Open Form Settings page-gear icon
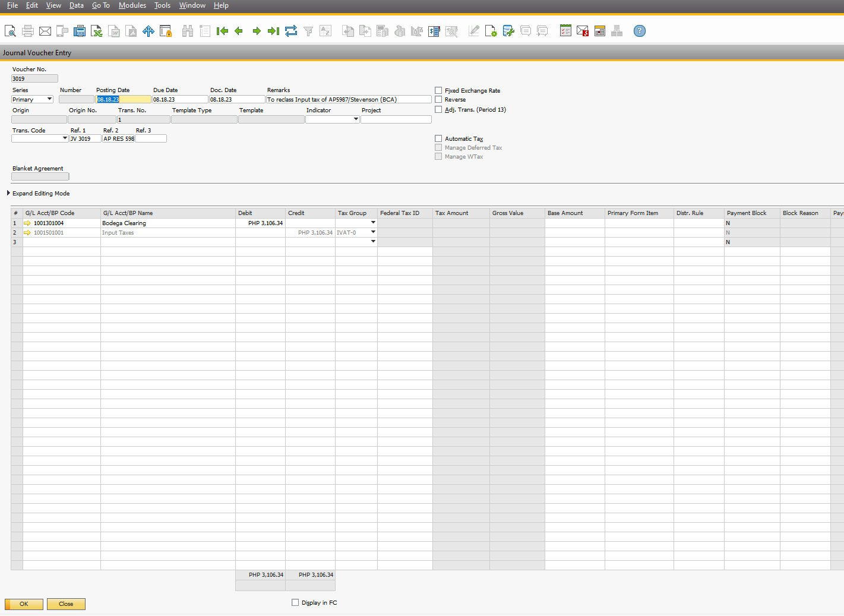The width and height of the screenshot is (844, 616). [x=491, y=31]
